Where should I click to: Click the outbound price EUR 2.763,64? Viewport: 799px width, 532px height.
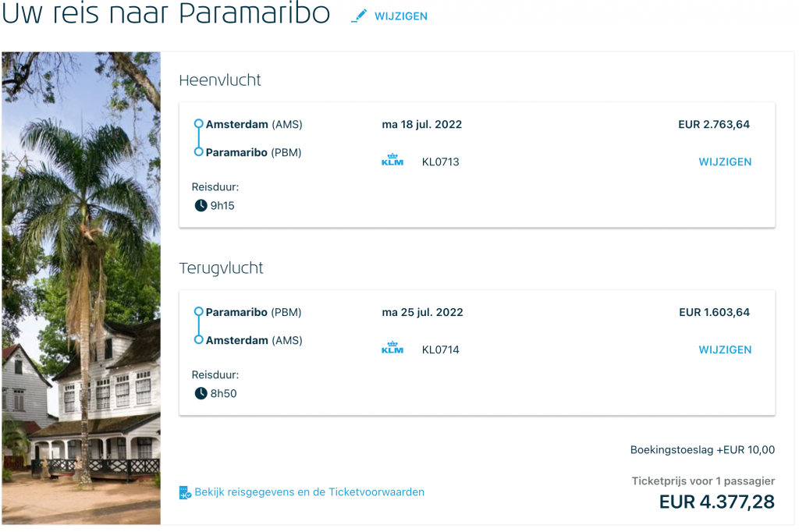pos(714,125)
